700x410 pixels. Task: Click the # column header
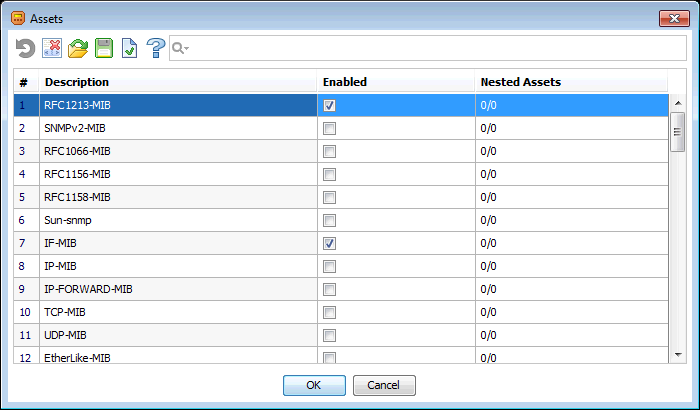[26, 82]
